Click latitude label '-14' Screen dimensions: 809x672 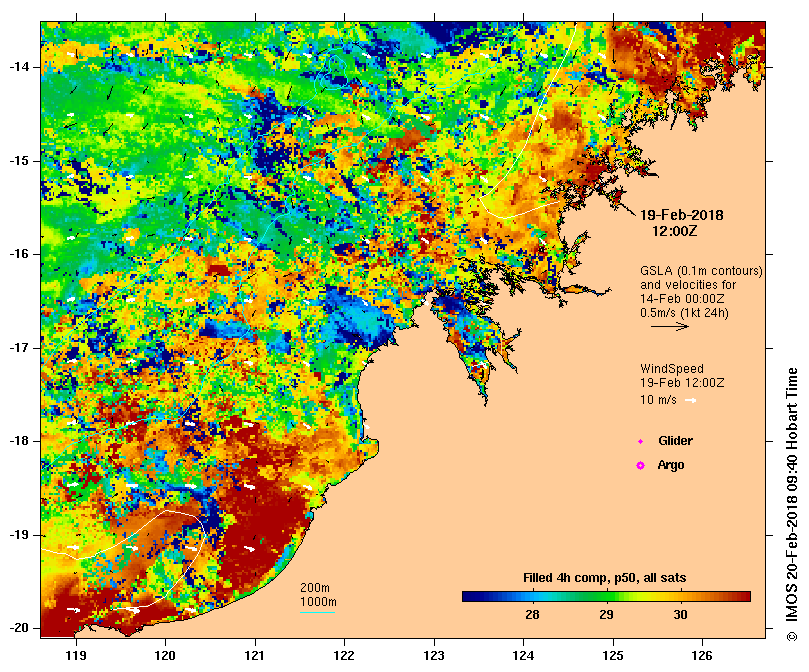click(x=19, y=67)
